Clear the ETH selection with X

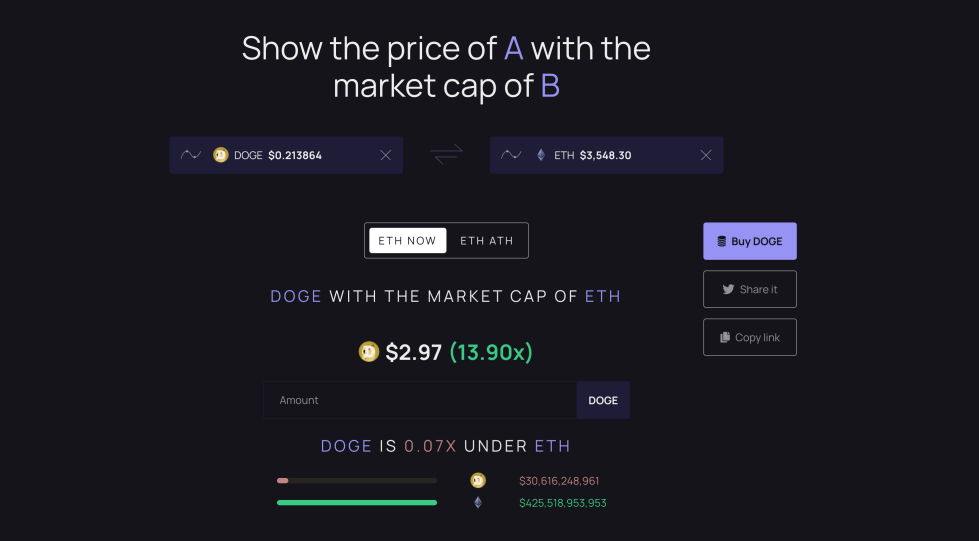(x=706, y=155)
